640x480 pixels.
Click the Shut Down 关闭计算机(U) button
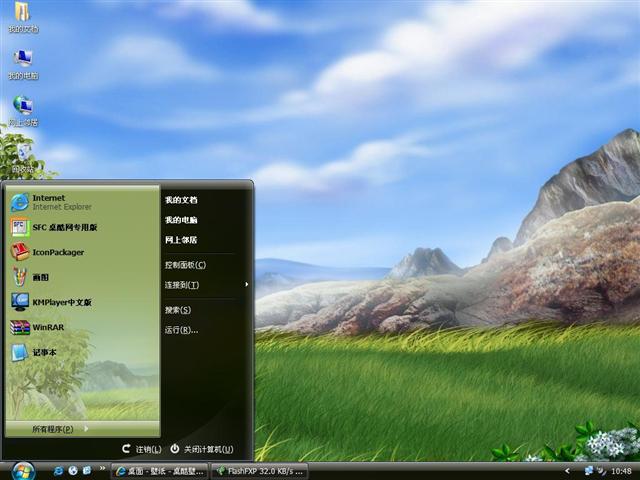click(202, 449)
